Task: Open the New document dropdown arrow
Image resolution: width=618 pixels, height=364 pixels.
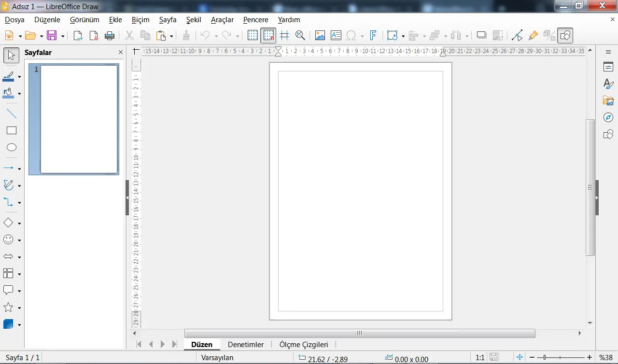Action: pyautogui.click(x=20, y=36)
